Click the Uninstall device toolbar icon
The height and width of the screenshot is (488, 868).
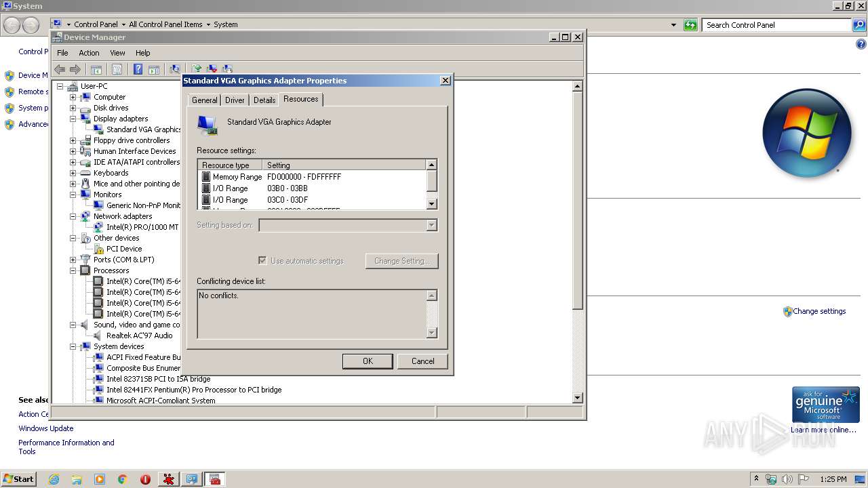point(212,69)
